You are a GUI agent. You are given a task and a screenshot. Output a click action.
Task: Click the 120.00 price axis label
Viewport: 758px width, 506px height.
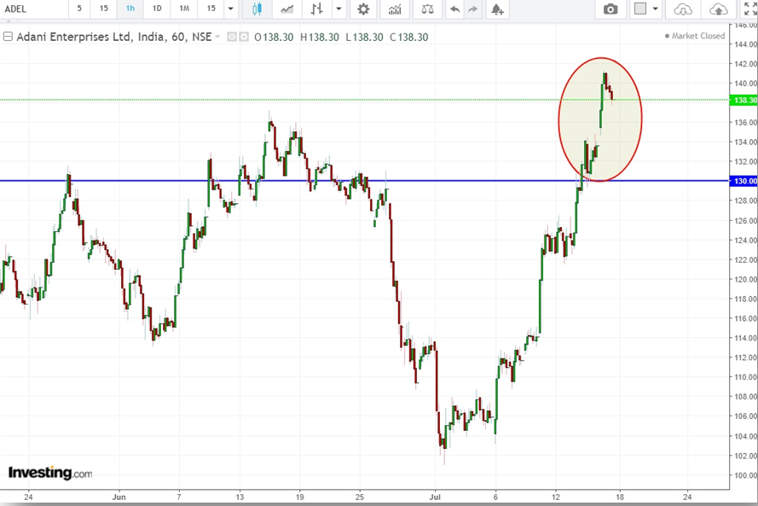tap(745, 279)
